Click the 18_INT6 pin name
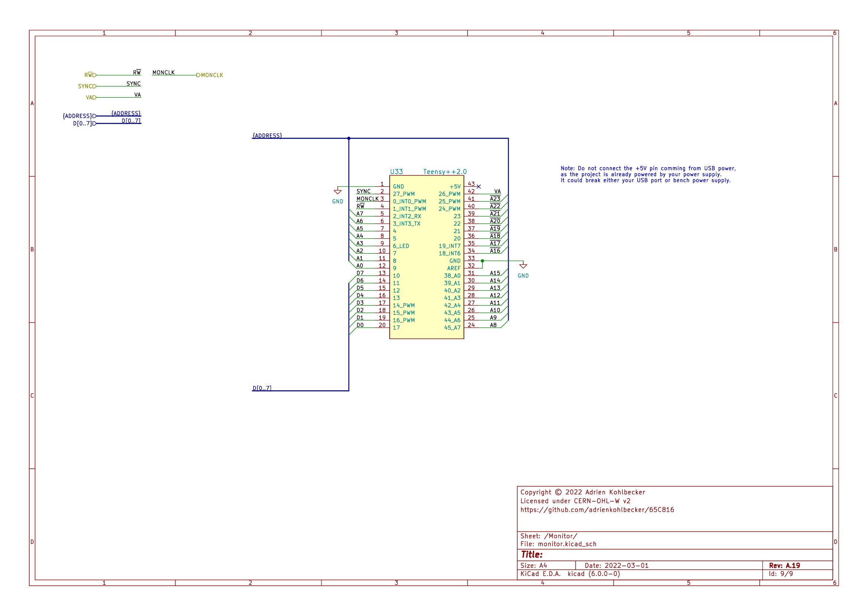The width and height of the screenshot is (868, 615). click(x=449, y=253)
